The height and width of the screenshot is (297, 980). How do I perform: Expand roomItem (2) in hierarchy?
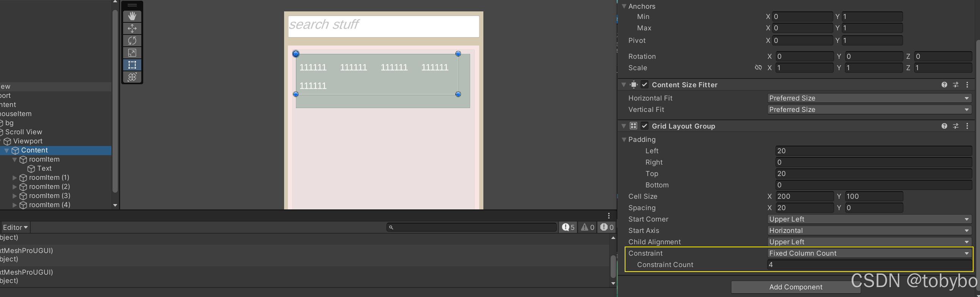(x=14, y=187)
